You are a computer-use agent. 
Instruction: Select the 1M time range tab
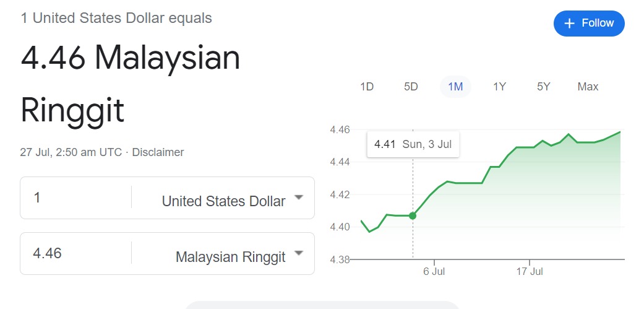click(x=455, y=87)
